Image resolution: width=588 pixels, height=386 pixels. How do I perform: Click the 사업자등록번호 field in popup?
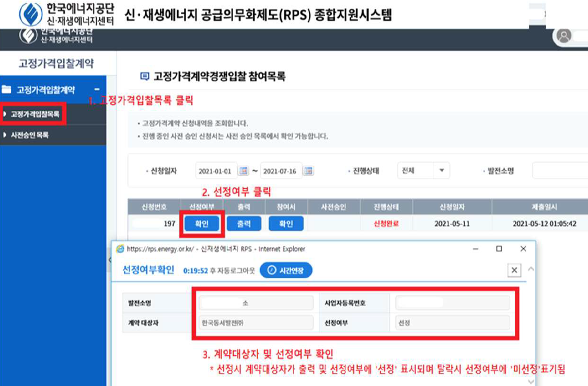453,303
